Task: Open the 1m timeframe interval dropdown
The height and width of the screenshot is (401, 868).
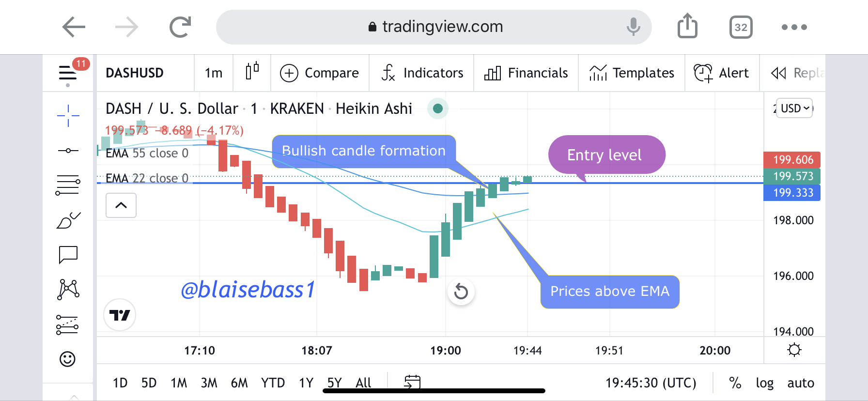Action: click(213, 73)
